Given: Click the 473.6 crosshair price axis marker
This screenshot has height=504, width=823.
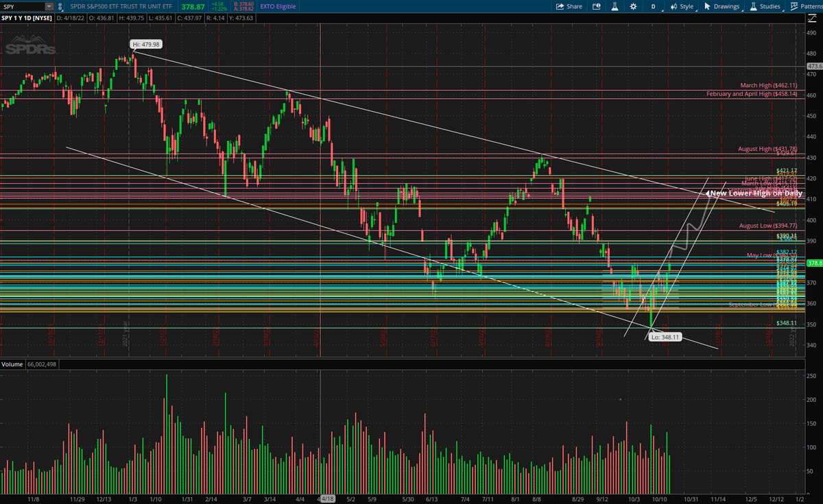Looking at the screenshot, I should click(x=814, y=66).
